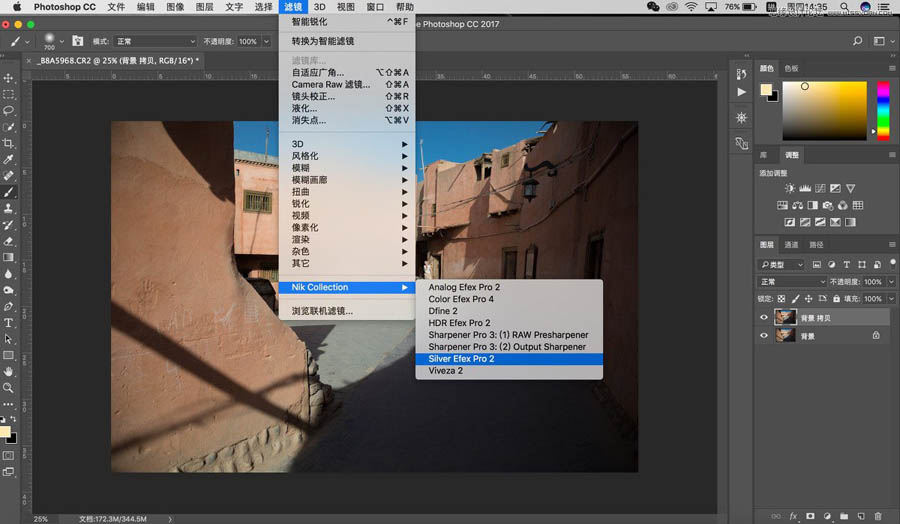The width and height of the screenshot is (900, 524).
Task: Hide the locked 背景 layer
Action: pyautogui.click(x=763, y=336)
